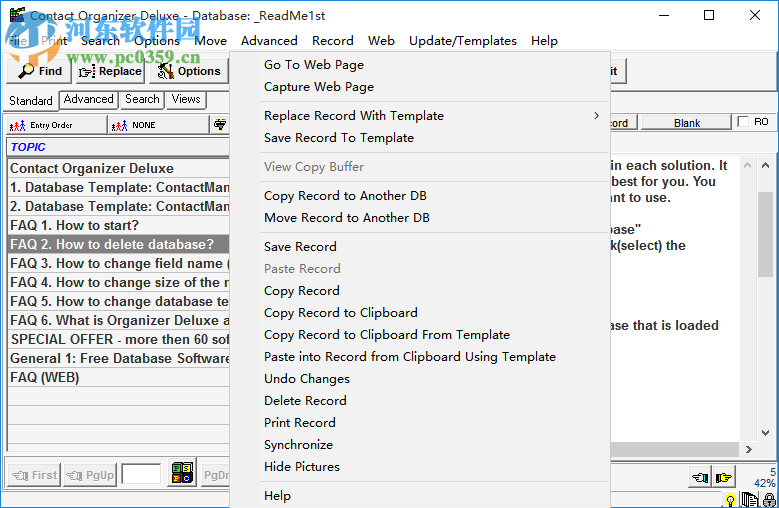Image resolution: width=779 pixels, height=508 pixels.
Task: Switch to the Views tab
Action: [x=186, y=99]
